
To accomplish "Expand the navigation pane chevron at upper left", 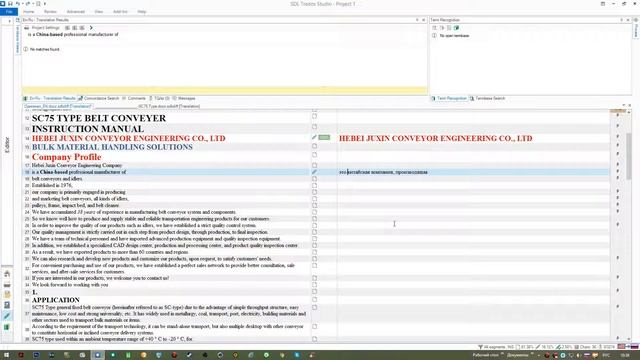I will click(9, 20).
